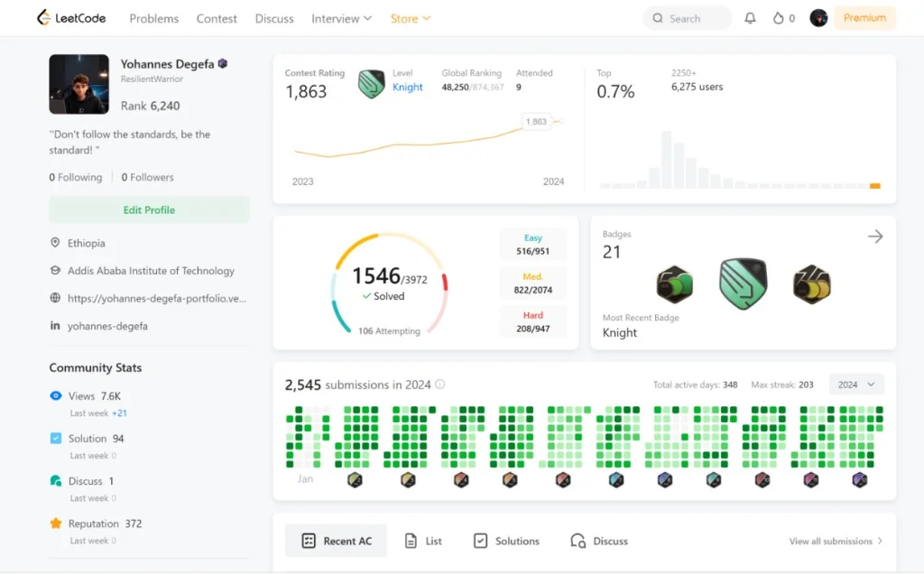
Task: Expand the Interview dropdown
Action: click(x=341, y=18)
